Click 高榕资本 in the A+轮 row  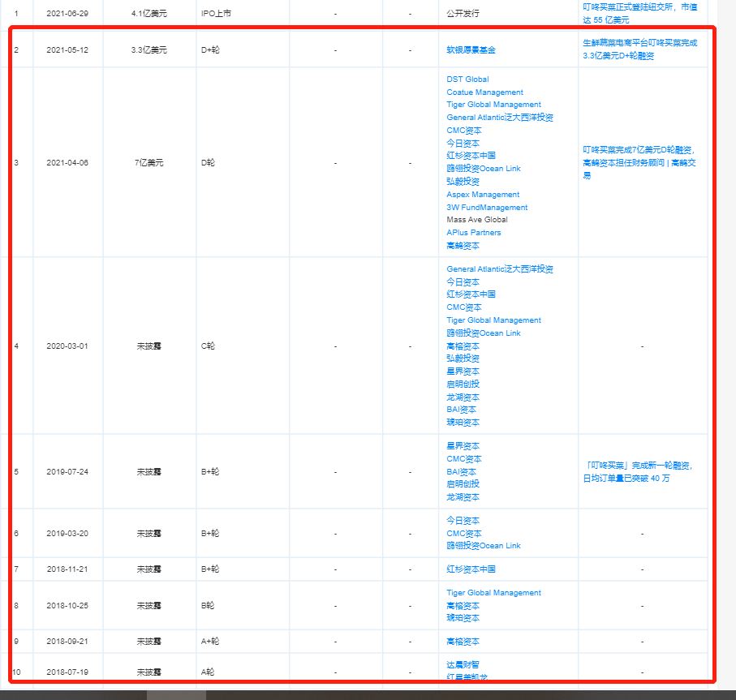pos(463,642)
